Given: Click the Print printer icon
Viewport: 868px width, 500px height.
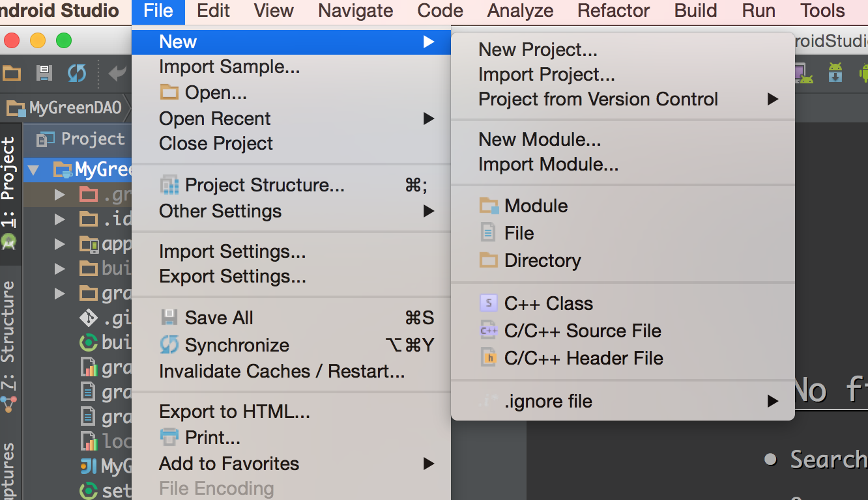Looking at the screenshot, I should [x=169, y=437].
